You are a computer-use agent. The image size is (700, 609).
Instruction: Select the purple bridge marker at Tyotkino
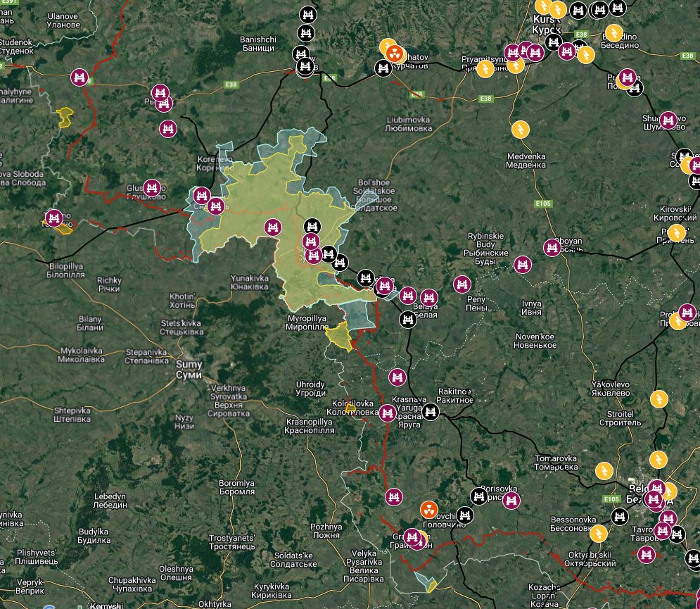point(54,218)
